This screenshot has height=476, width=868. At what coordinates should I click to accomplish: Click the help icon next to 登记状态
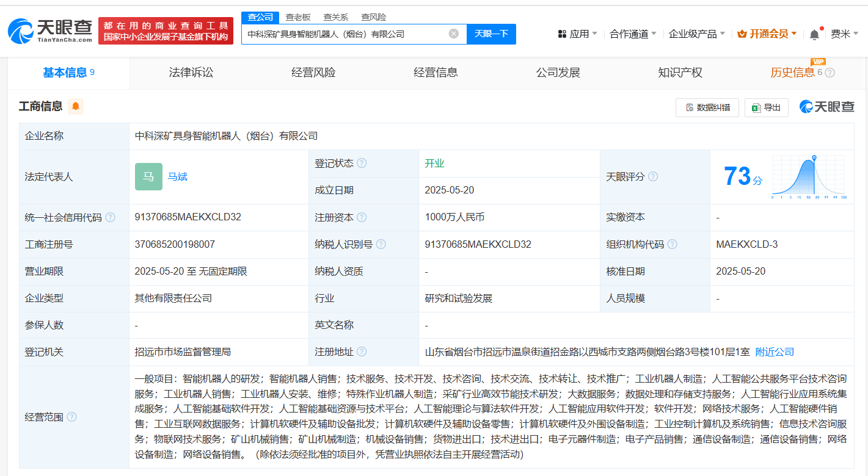(362, 163)
